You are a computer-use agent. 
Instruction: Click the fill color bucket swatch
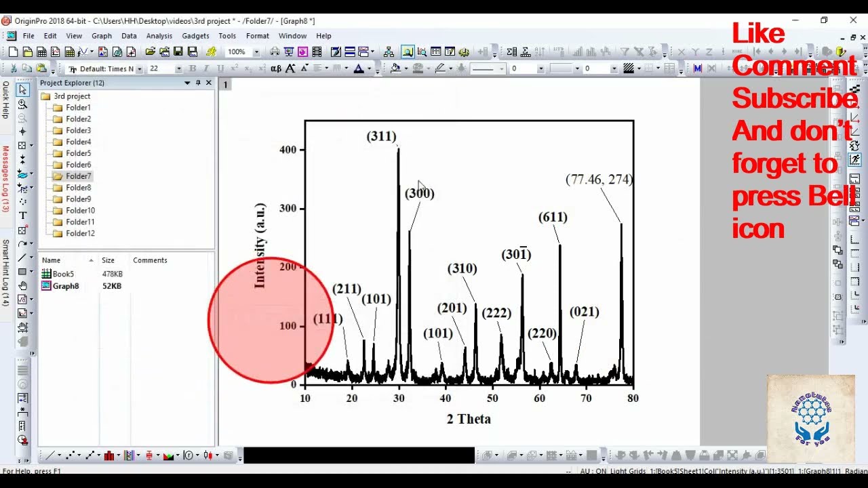pyautogui.click(x=396, y=68)
